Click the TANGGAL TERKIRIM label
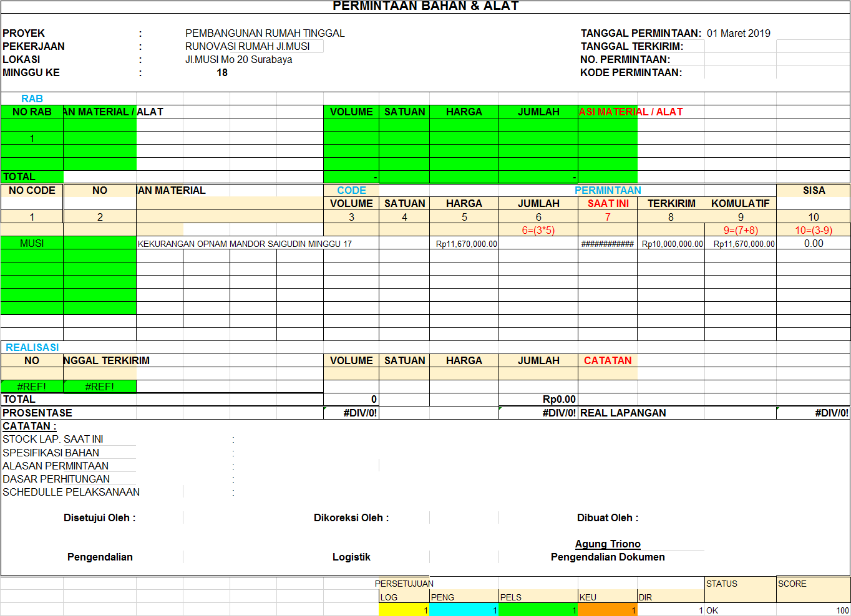 pos(632,46)
